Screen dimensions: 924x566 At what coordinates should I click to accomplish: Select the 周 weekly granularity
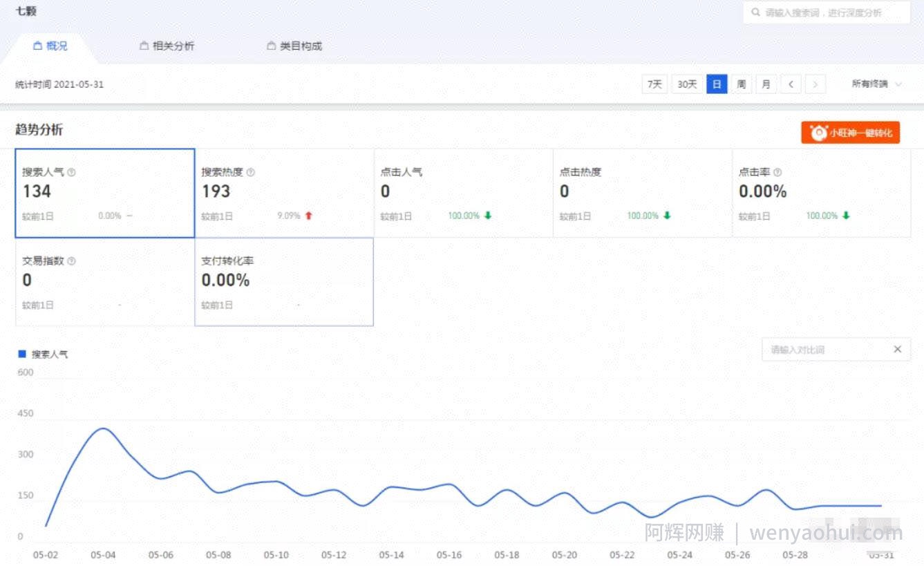[x=741, y=84]
